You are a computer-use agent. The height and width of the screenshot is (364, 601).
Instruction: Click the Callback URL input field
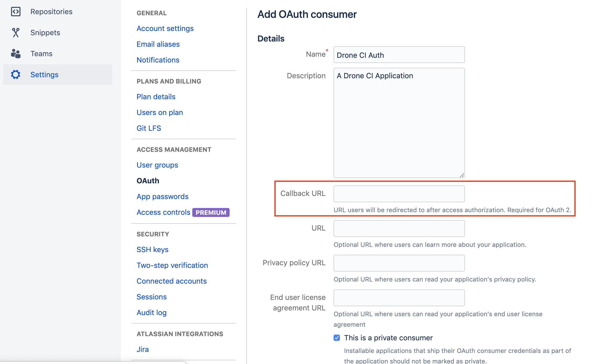coord(399,194)
